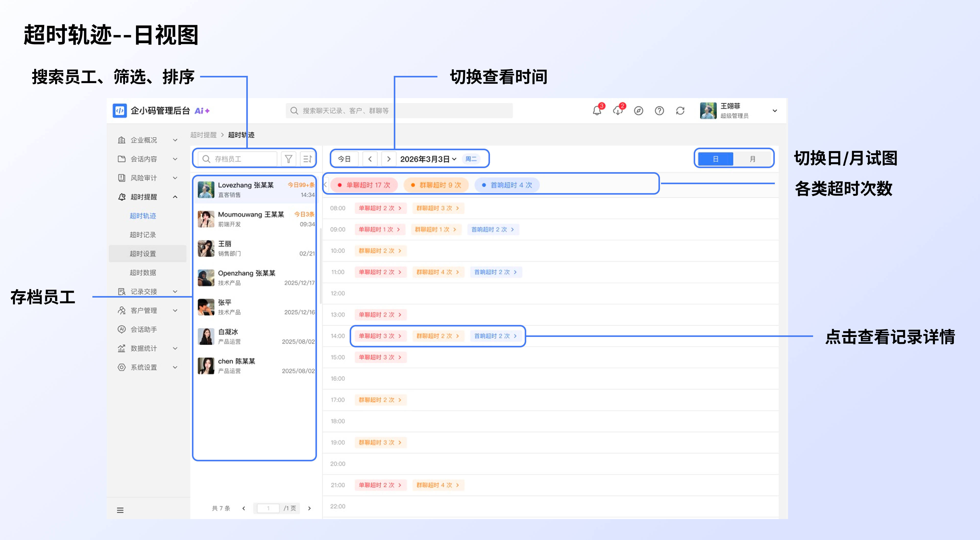Click the compass explore icon
Viewport: 980px width, 540px height.
click(638, 111)
